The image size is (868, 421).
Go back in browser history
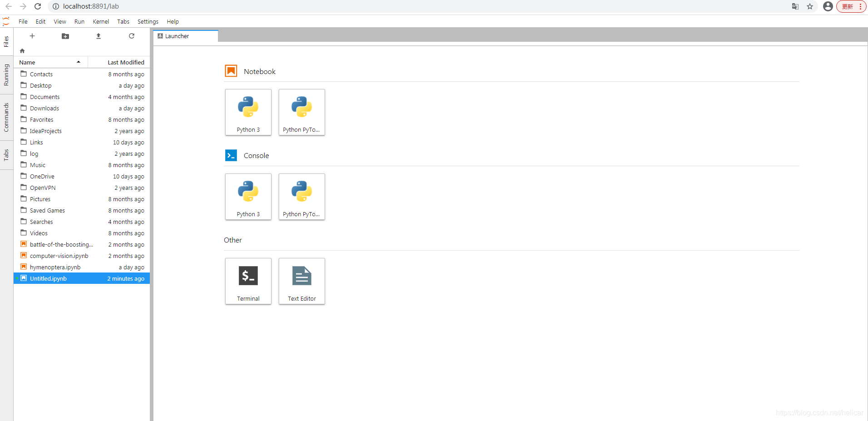(x=9, y=6)
